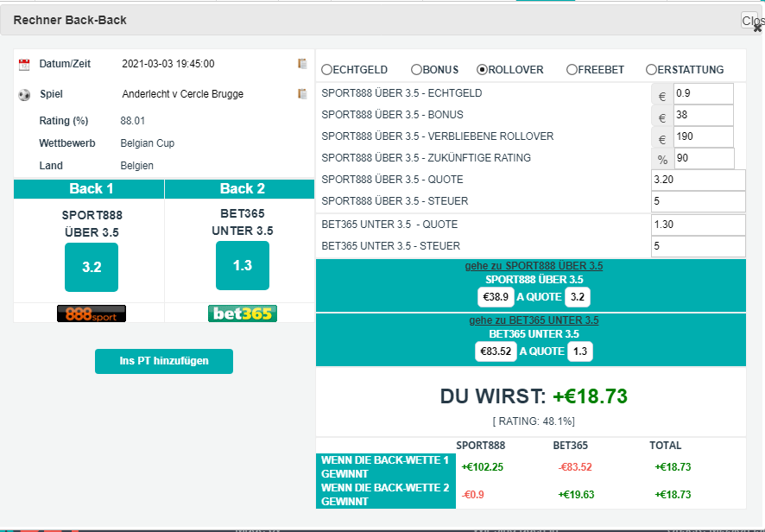The width and height of the screenshot is (765, 532).
Task: Open the 888sport bookmaker logo
Action: (x=92, y=313)
